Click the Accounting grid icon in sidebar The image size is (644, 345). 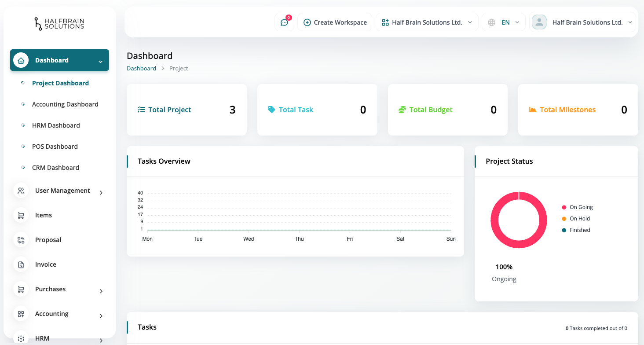point(21,314)
